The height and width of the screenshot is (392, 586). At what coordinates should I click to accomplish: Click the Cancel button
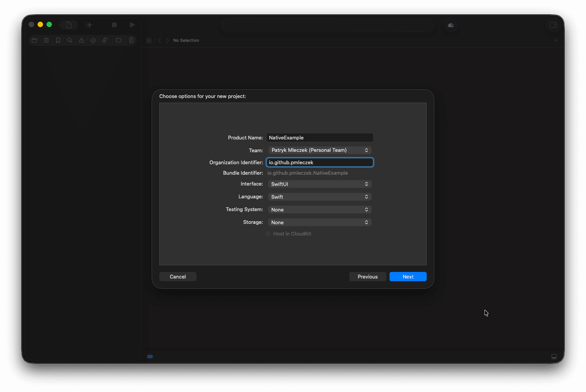(178, 277)
